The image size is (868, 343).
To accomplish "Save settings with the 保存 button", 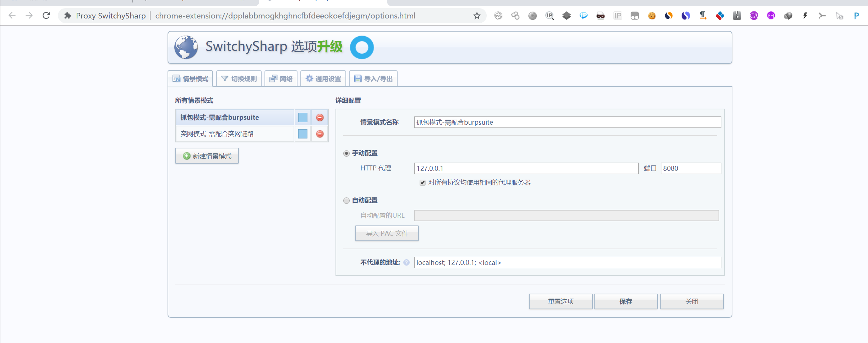I will (626, 301).
